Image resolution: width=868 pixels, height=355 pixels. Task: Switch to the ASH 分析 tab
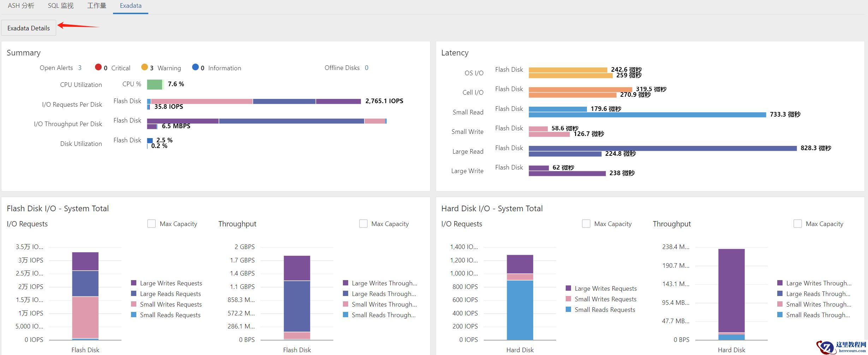[x=21, y=6]
